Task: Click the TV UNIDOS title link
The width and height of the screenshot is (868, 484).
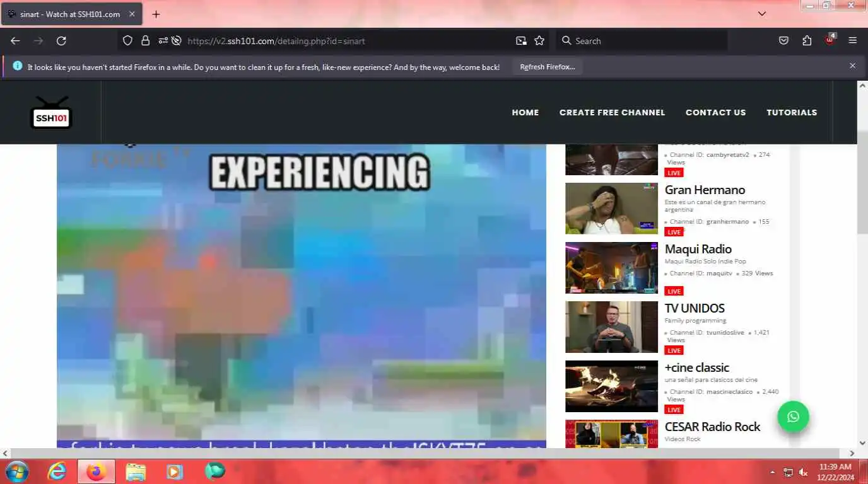Action: click(x=695, y=308)
